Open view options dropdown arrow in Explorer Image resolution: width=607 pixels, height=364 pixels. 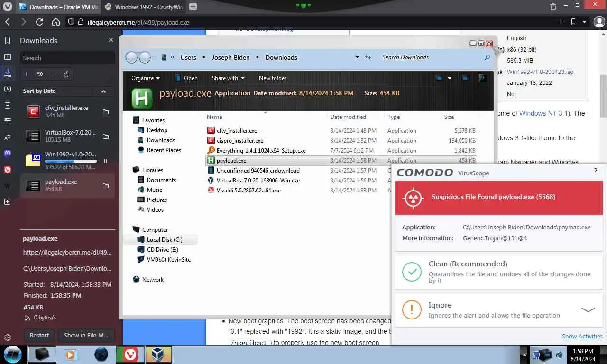pos(450,78)
